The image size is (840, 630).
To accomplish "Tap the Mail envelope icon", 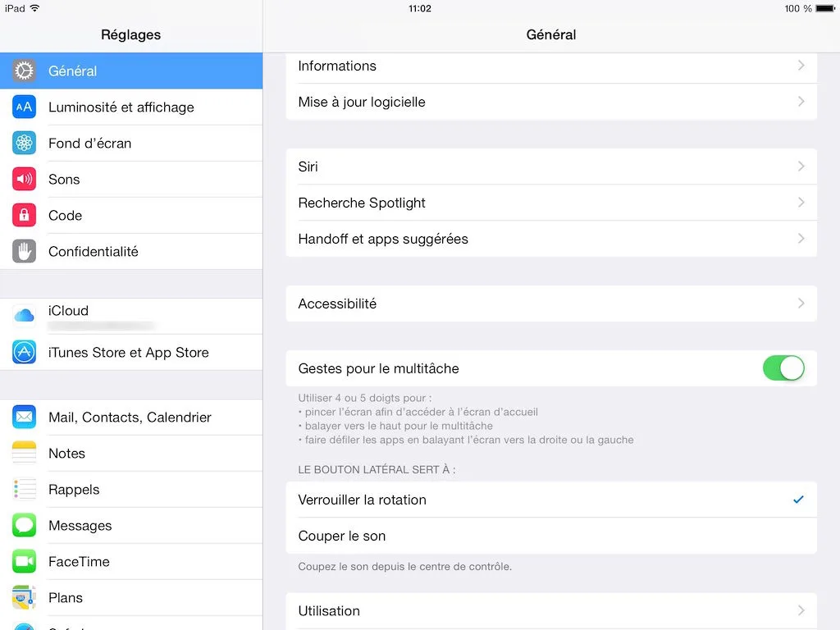I will (x=24, y=417).
